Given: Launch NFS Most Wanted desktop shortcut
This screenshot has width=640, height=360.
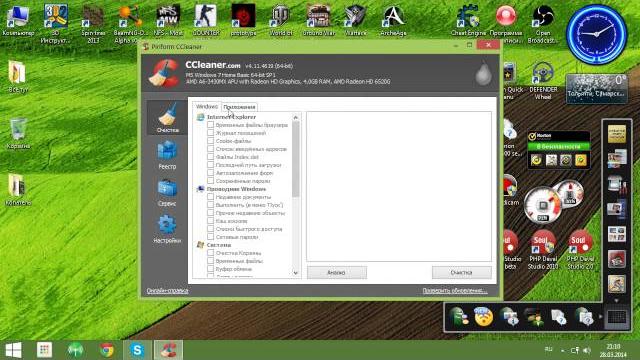Looking at the screenshot, I should [x=168, y=20].
